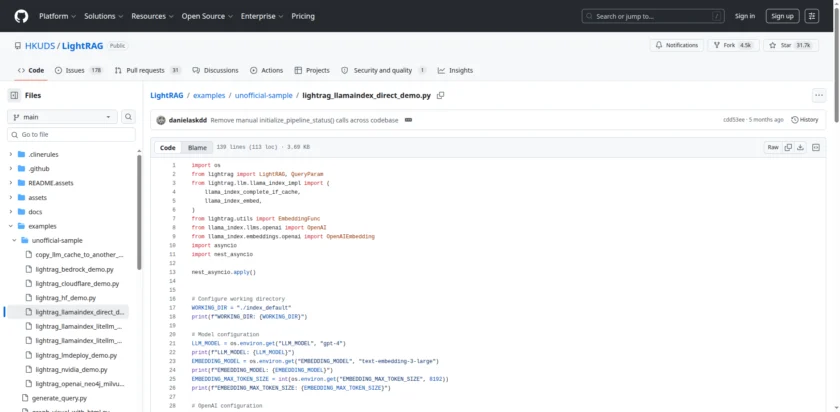Open the main branch dropdown
Screen dimensions: 840x412
tap(62, 117)
